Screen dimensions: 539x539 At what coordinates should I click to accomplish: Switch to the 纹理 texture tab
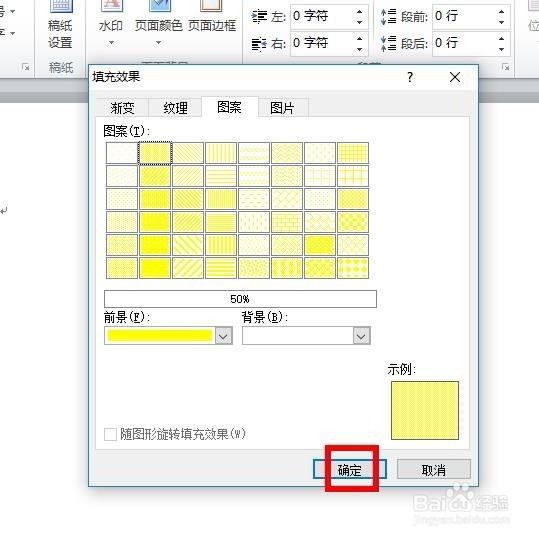click(175, 108)
